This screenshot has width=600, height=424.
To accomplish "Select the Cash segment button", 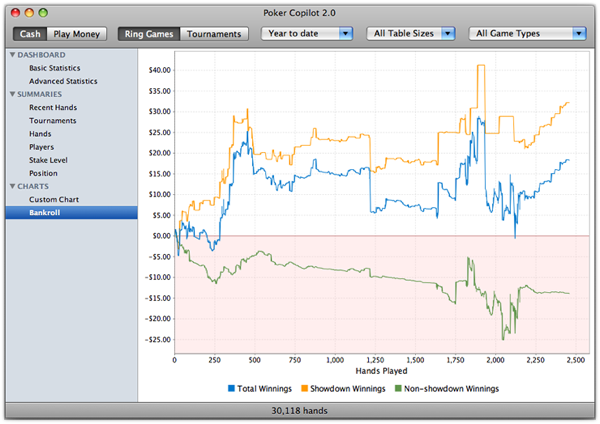I will click(x=30, y=34).
